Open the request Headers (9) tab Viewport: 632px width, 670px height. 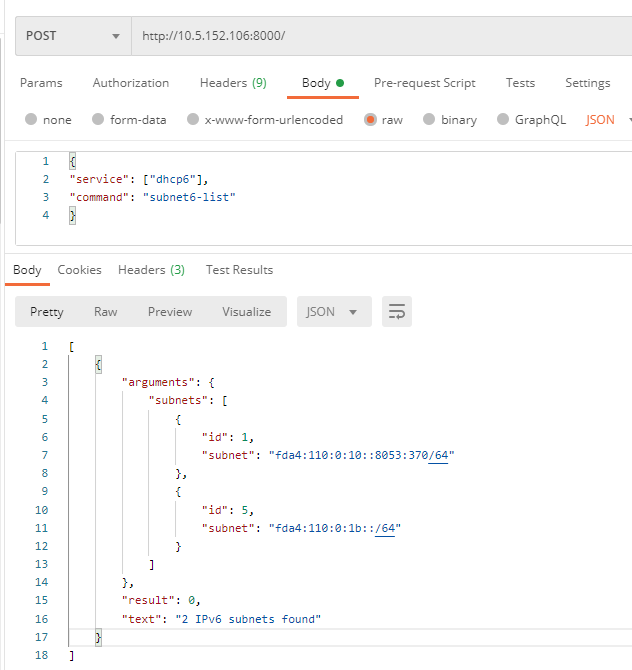click(233, 83)
